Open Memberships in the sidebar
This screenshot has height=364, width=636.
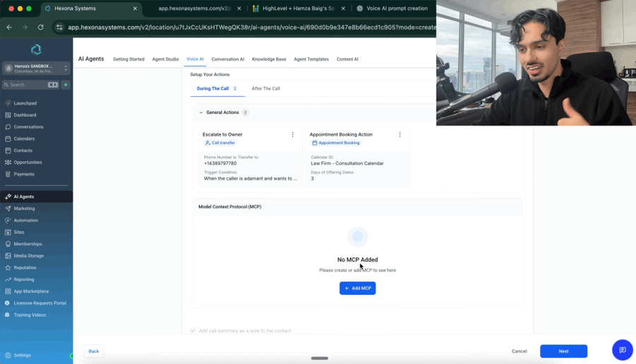[x=28, y=243]
